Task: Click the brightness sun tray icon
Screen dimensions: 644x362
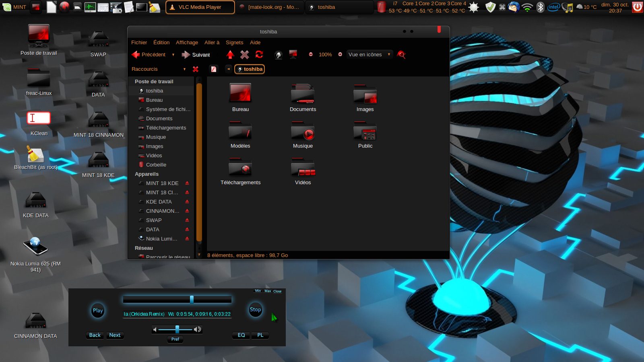Action: [474, 7]
